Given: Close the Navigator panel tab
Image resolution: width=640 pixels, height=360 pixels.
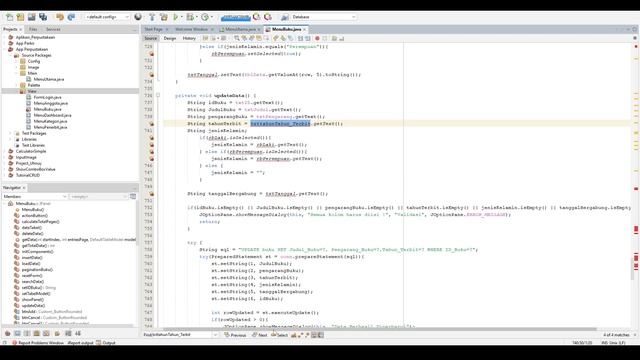Looking at the screenshot, I should click(24, 188).
